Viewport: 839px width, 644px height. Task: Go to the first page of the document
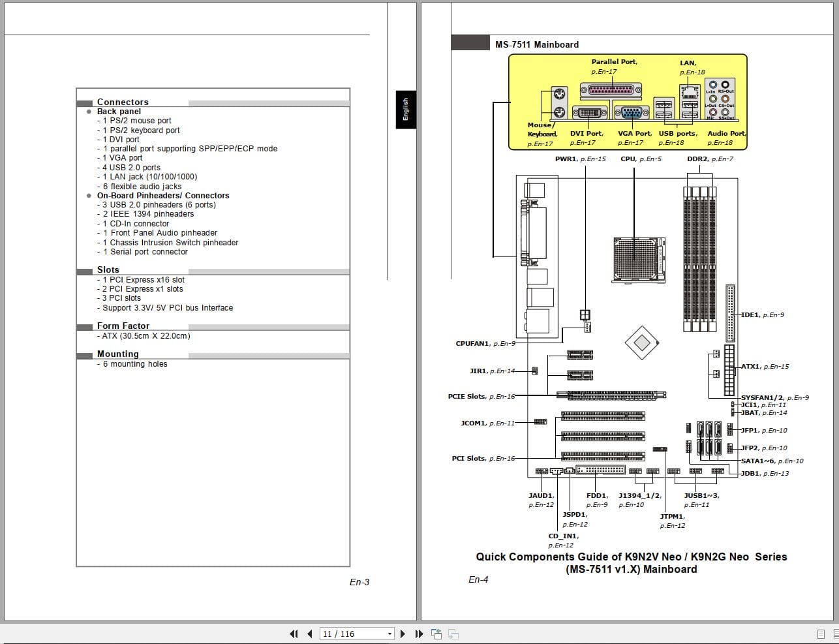tap(294, 634)
